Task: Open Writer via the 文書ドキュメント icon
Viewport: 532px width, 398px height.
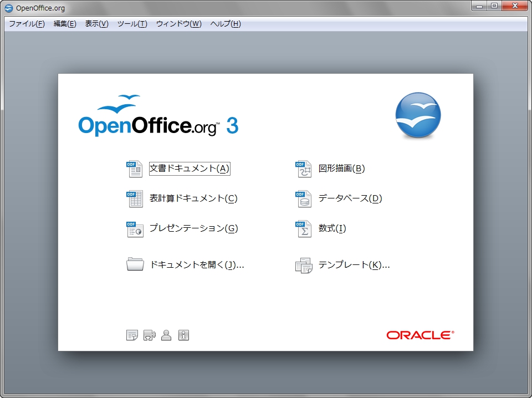Action: point(134,169)
